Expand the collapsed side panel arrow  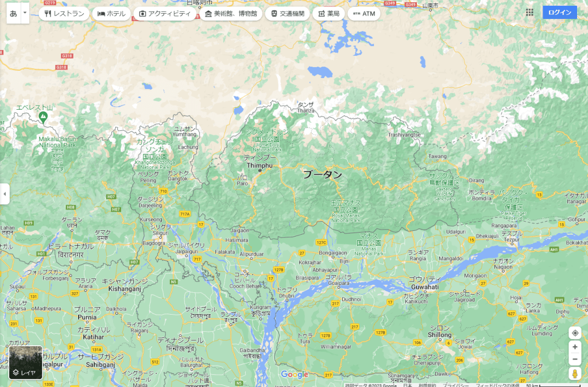[x=5, y=194]
